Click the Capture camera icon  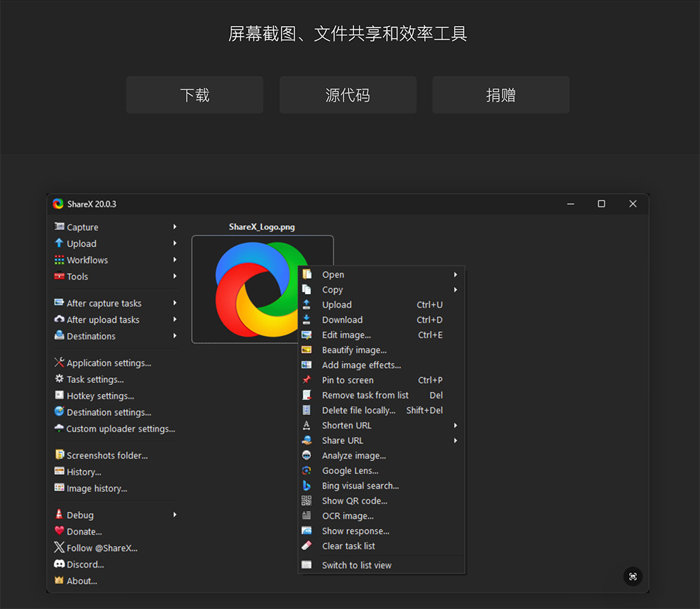pos(59,226)
